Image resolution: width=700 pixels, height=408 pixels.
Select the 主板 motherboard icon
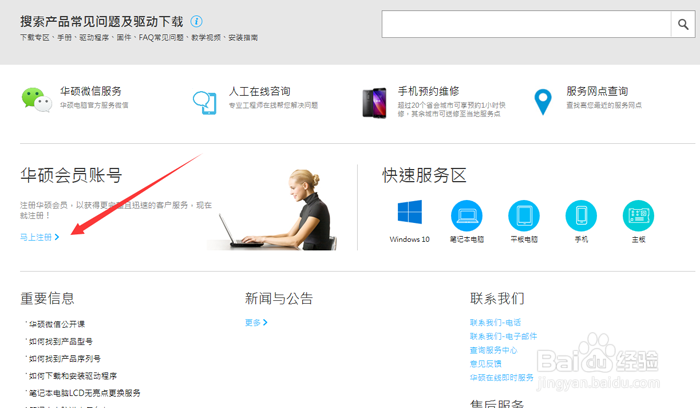pos(638,216)
